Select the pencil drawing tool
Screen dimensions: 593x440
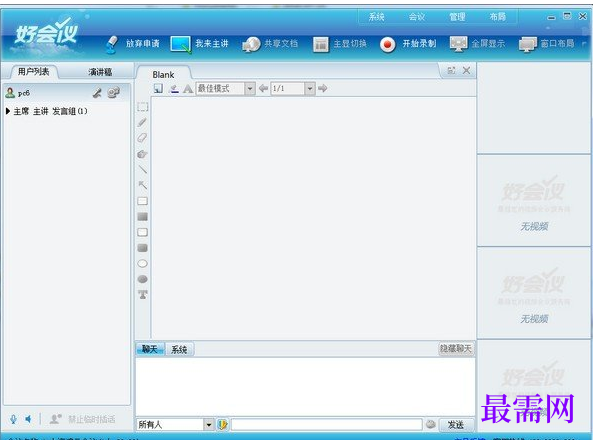(x=142, y=122)
